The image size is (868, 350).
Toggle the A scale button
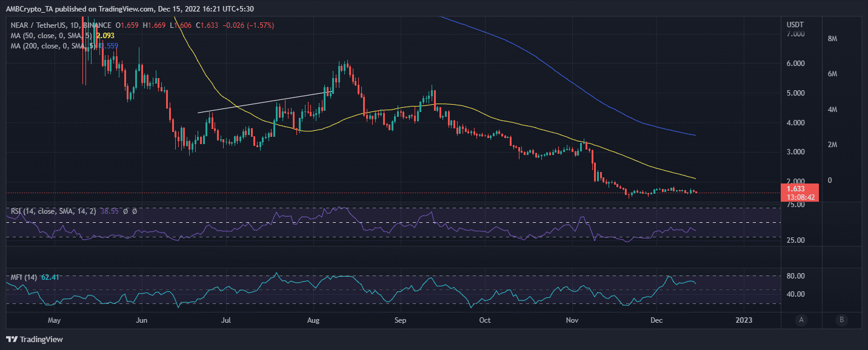pyautogui.click(x=802, y=320)
